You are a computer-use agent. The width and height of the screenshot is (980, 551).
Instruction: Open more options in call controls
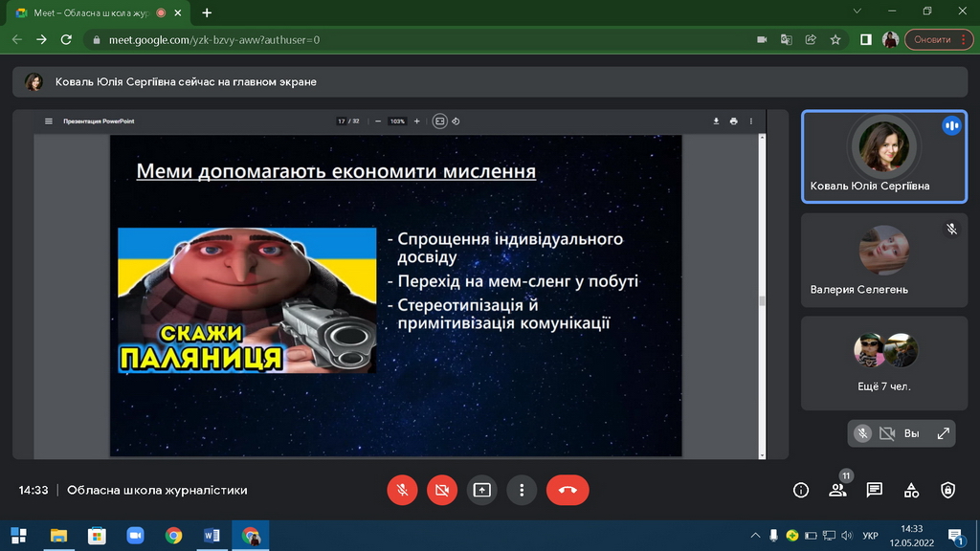coord(522,491)
